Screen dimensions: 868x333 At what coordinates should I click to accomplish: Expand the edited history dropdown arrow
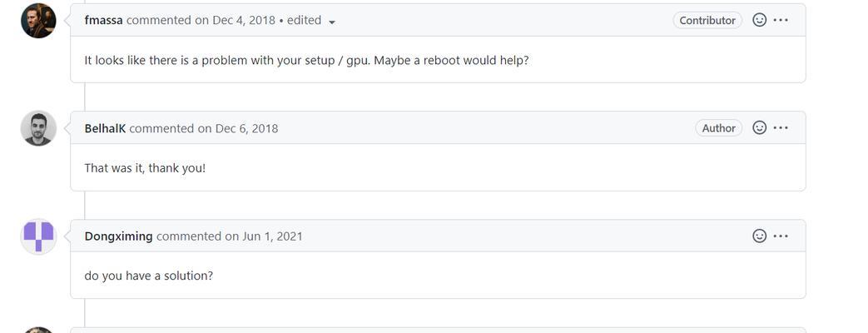point(331,22)
